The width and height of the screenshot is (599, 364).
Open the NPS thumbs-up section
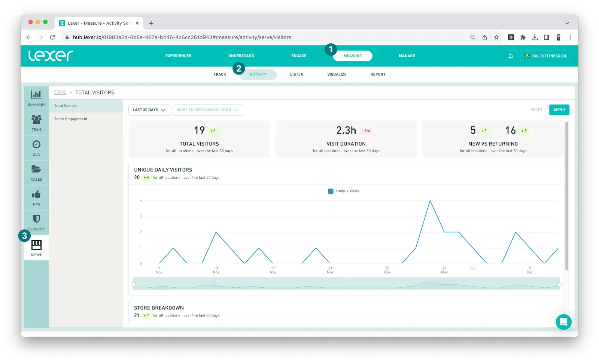(36, 198)
